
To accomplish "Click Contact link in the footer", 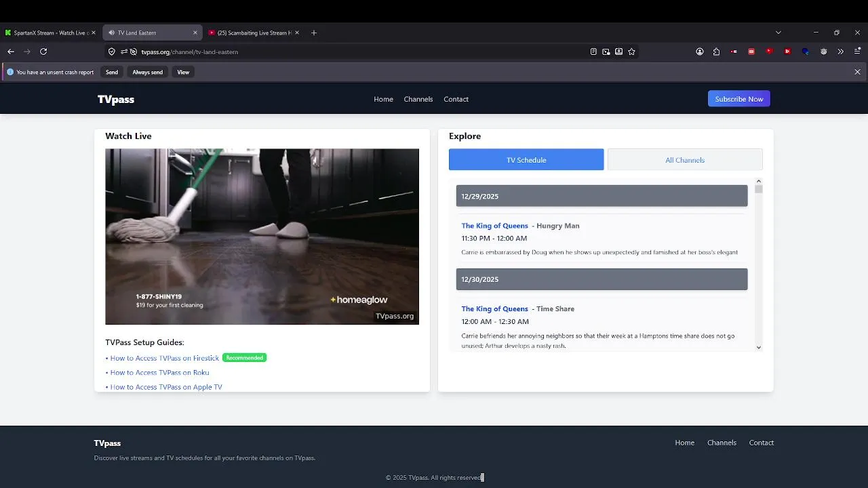I will click(762, 443).
